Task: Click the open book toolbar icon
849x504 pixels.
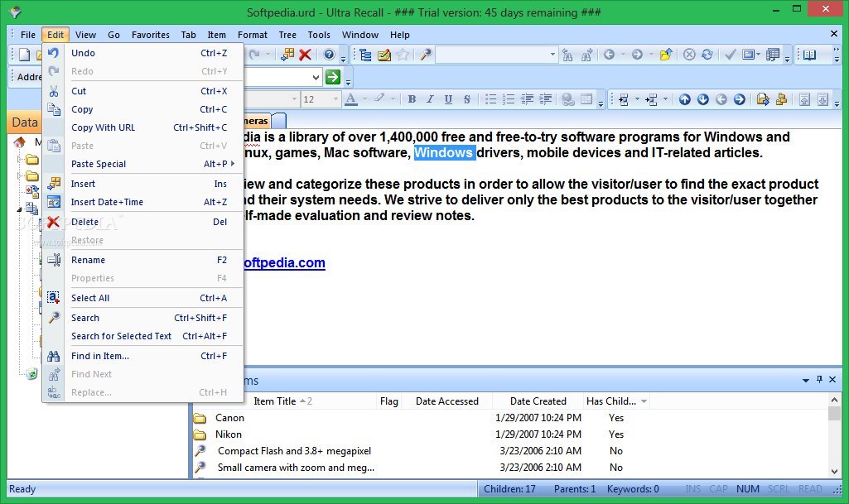Action: [809, 55]
